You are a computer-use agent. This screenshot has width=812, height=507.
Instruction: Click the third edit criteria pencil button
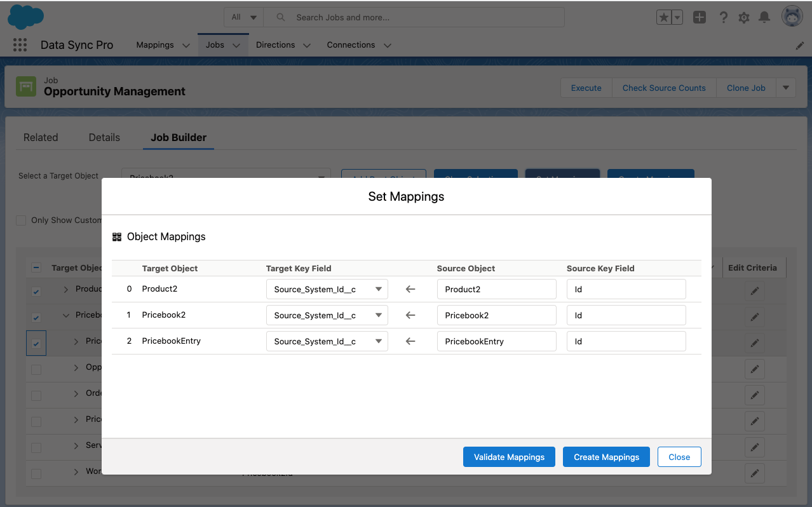[754, 343]
